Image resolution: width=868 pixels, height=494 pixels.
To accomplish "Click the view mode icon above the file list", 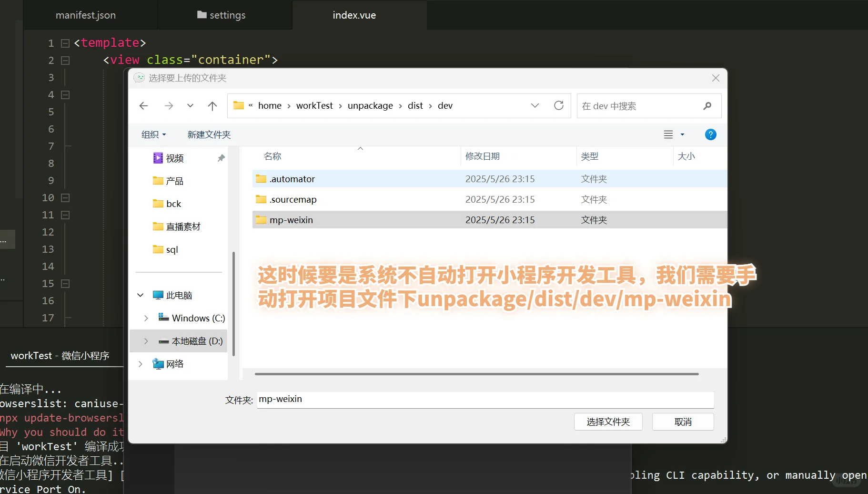I will (669, 134).
